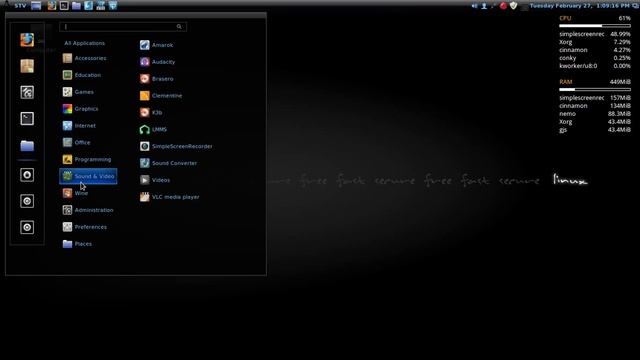
Task: Toggle the STV menu button on panel
Action: [x=20, y=6]
